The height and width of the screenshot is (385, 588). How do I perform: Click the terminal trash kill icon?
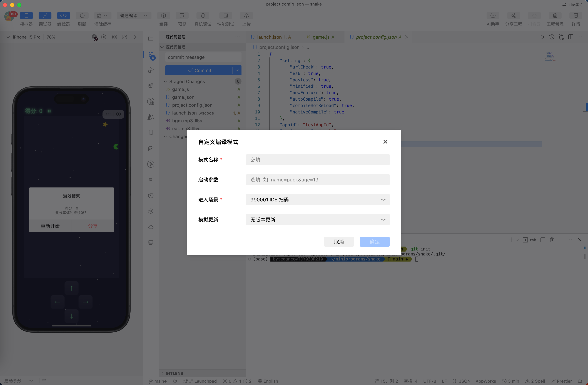pos(552,240)
